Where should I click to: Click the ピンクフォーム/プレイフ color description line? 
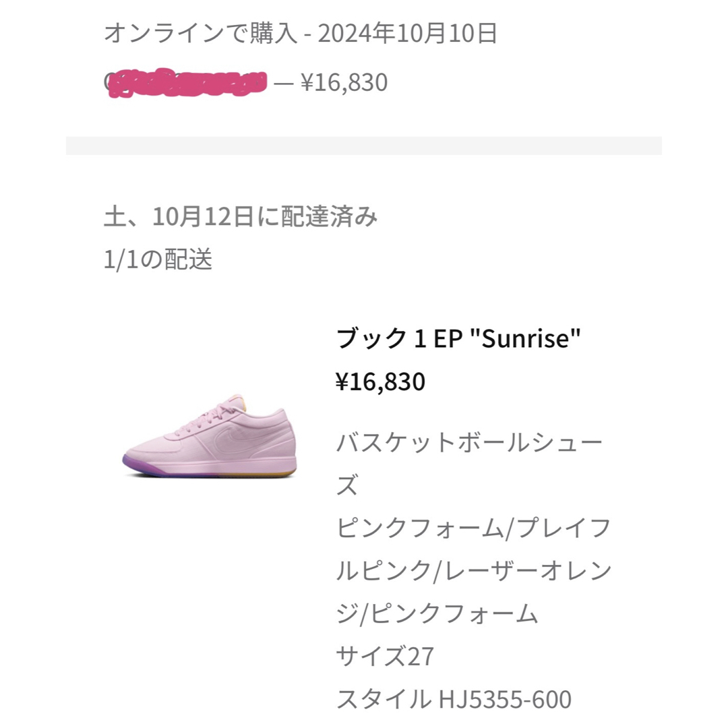click(473, 528)
